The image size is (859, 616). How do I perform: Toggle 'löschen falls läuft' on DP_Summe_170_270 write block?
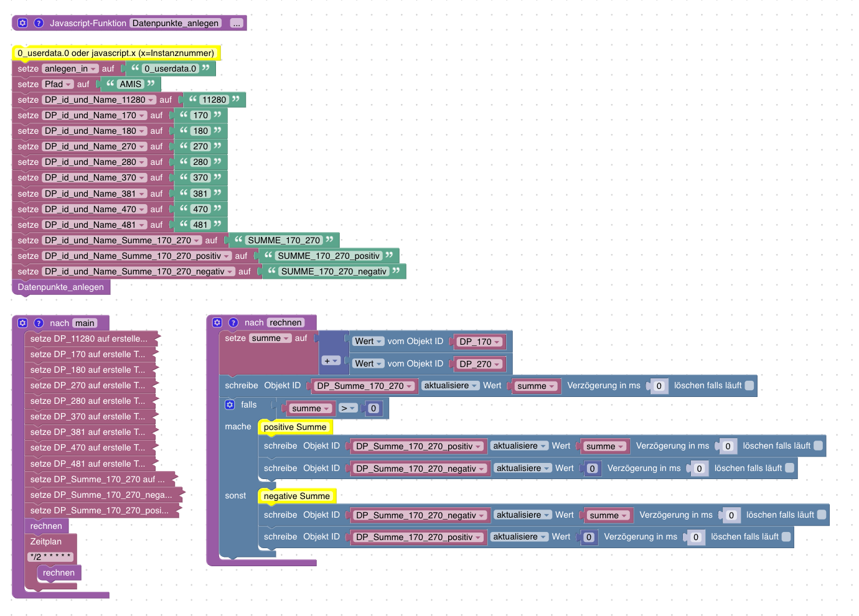click(749, 385)
